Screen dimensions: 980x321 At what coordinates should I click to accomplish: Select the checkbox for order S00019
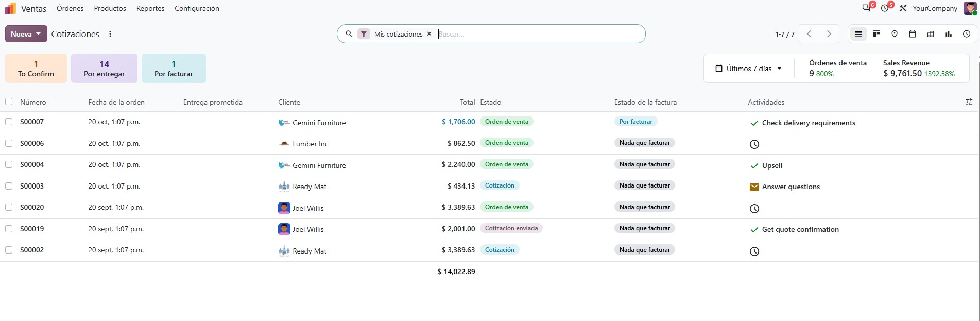pyautogui.click(x=9, y=229)
